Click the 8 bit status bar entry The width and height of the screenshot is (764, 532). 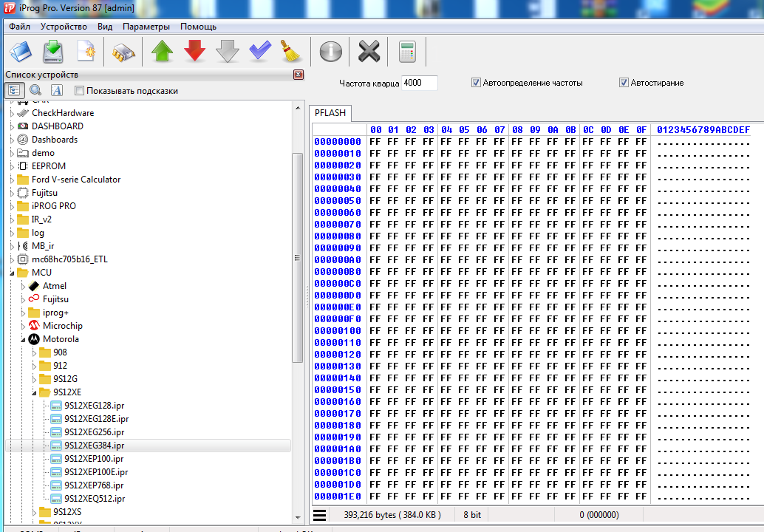coord(472,515)
